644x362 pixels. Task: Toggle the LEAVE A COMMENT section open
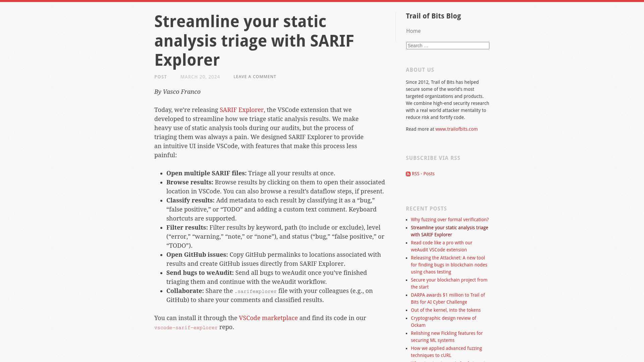click(x=255, y=76)
